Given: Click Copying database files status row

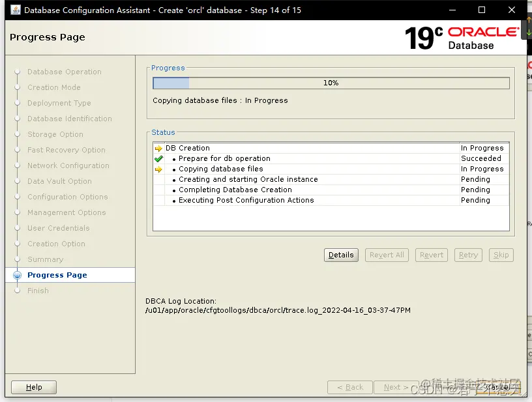Looking at the screenshot, I should pos(331,169).
